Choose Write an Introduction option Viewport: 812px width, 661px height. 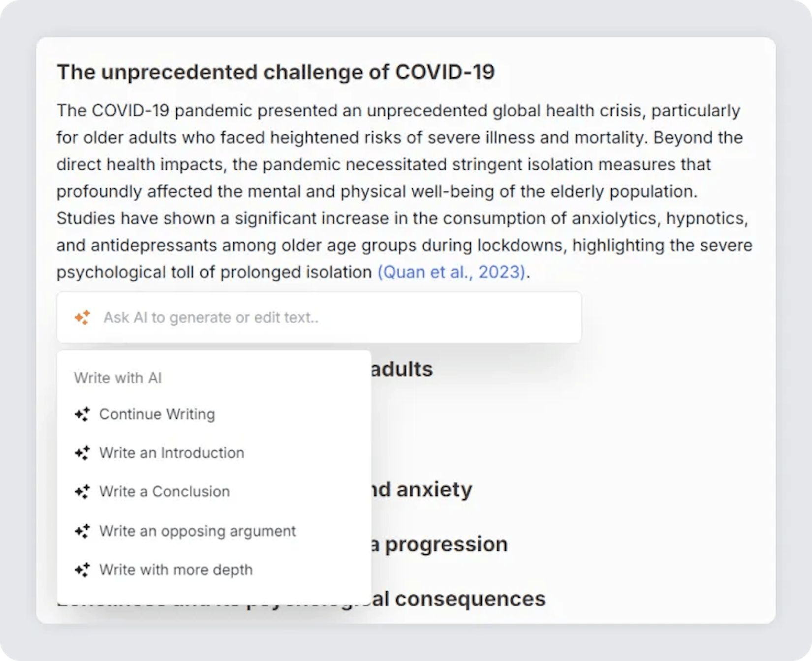tap(171, 453)
